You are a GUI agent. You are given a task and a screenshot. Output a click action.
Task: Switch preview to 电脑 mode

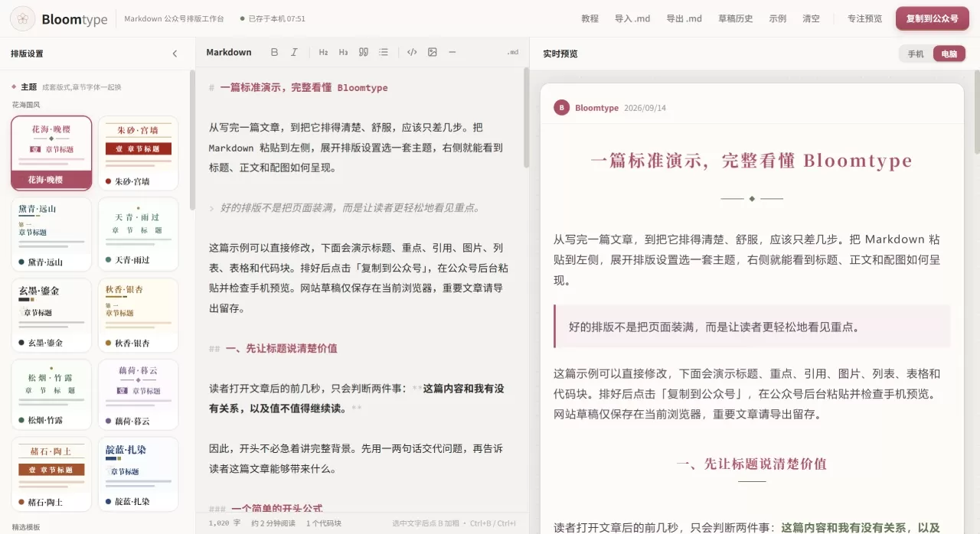[949, 54]
